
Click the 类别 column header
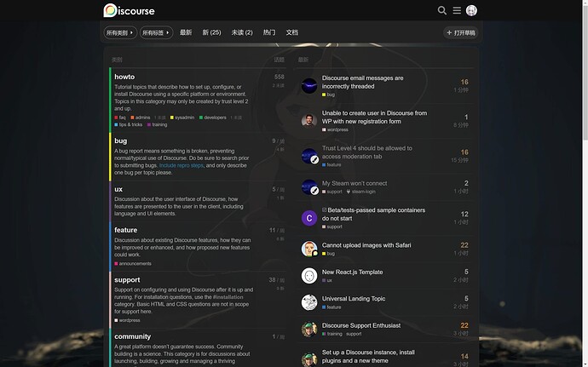(x=117, y=60)
